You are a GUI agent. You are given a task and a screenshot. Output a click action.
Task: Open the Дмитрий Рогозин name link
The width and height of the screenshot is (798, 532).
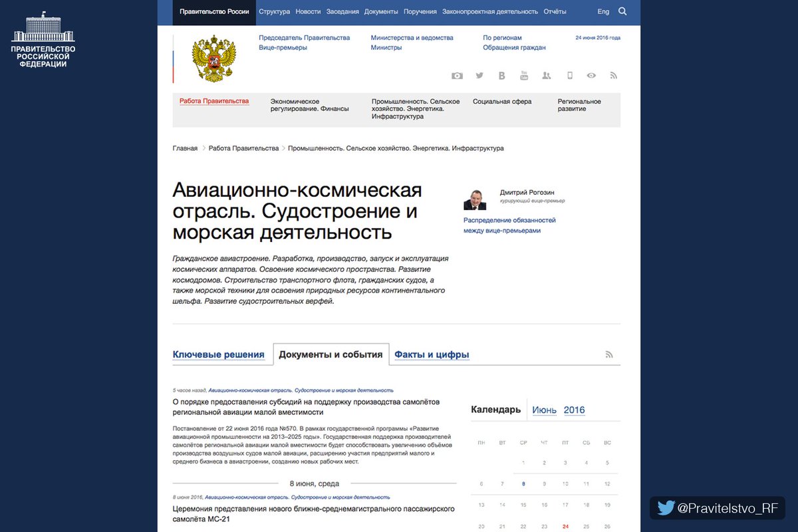tap(528, 193)
